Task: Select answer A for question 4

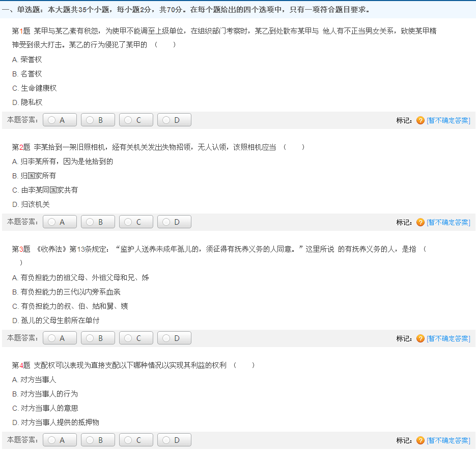Action: (x=60, y=440)
